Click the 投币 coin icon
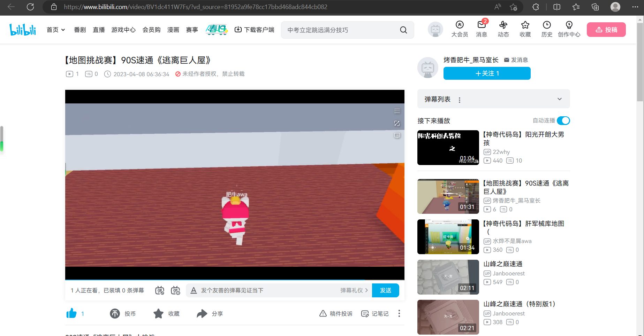The height and width of the screenshot is (336, 644). [115, 314]
